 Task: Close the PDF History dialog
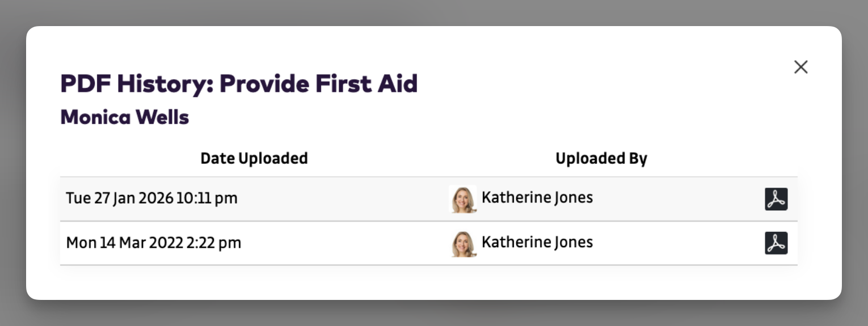800,67
